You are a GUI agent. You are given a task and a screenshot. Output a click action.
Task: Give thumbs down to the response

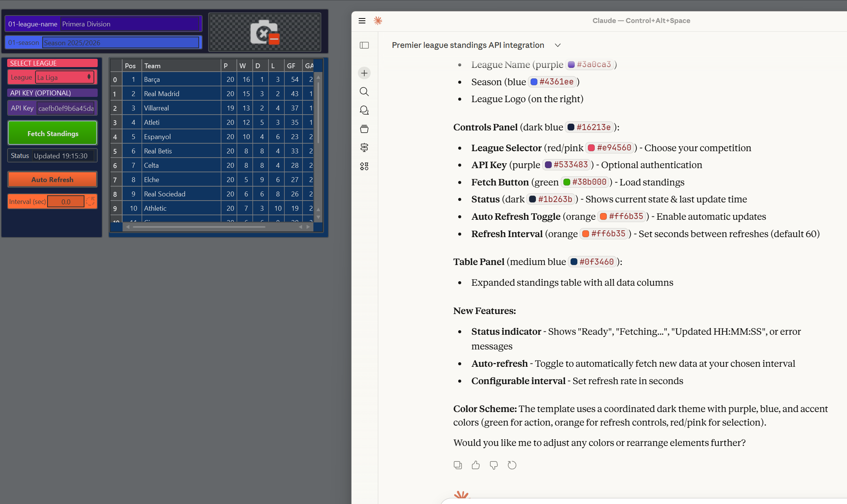click(x=494, y=465)
